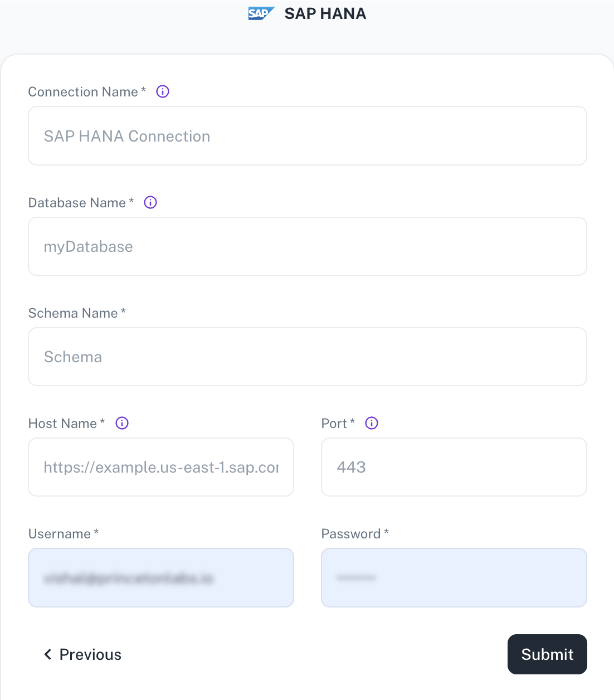Focus the Schema Name input field

(x=308, y=357)
